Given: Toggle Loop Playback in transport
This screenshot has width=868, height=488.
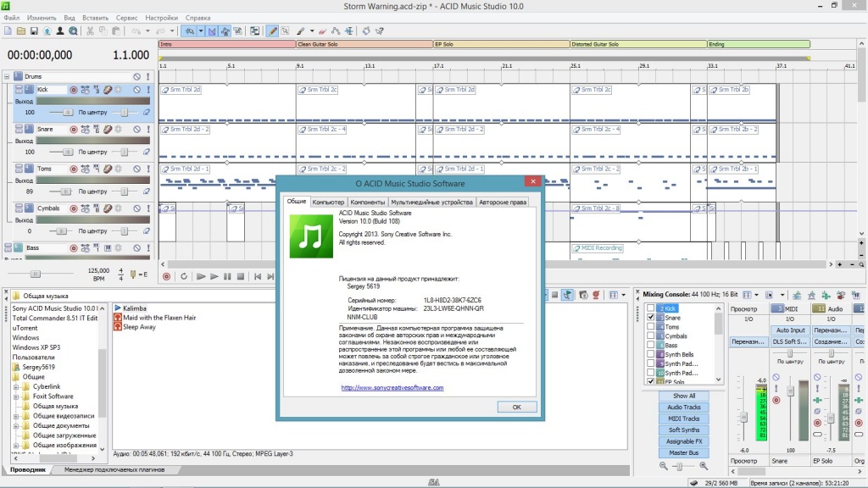Looking at the screenshot, I should pos(184,277).
